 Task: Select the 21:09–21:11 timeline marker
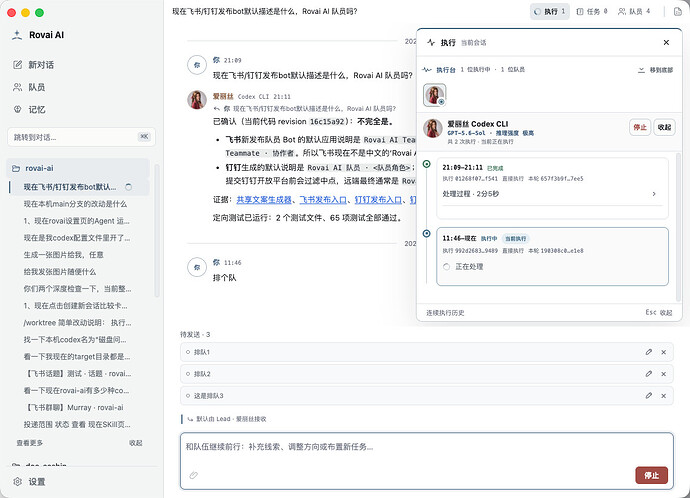(x=426, y=164)
